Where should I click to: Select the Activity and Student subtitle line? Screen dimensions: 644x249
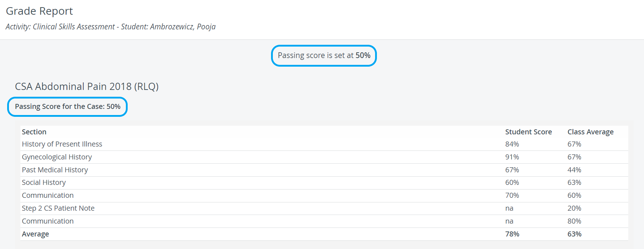tap(110, 27)
